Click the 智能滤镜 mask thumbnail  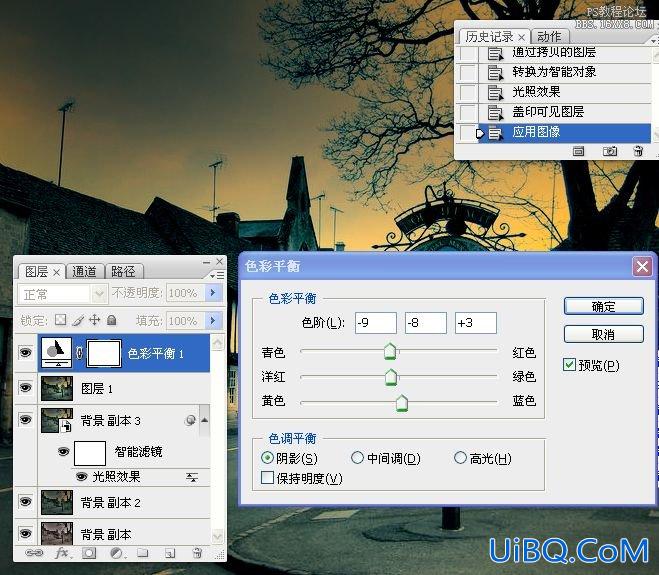pos(90,453)
